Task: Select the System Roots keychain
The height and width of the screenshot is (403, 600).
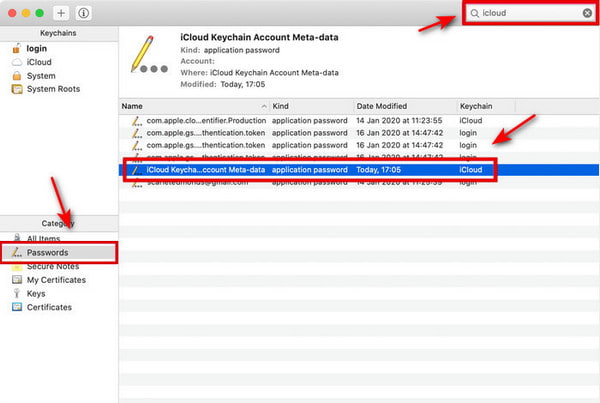Action: click(x=53, y=89)
